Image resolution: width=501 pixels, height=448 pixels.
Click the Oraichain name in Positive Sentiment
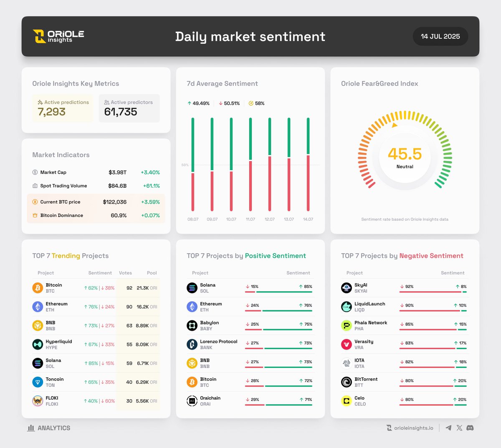point(210,398)
